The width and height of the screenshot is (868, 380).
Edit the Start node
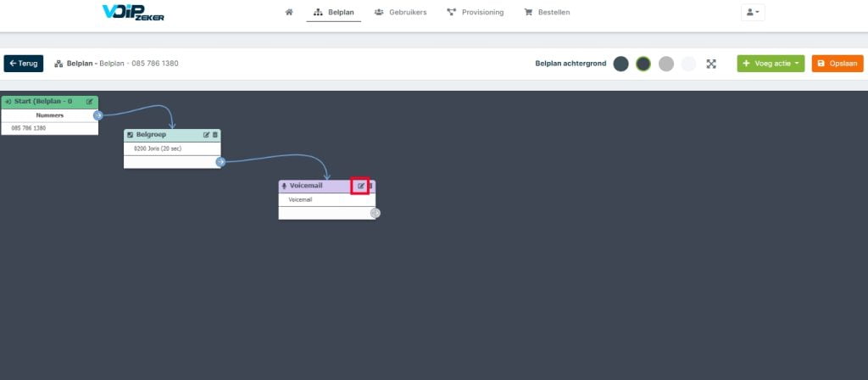click(90, 102)
